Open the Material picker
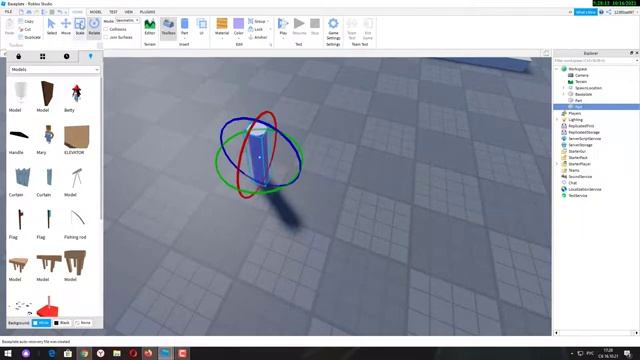Image resolution: width=640 pixels, height=360 pixels. pyautogui.click(x=222, y=27)
